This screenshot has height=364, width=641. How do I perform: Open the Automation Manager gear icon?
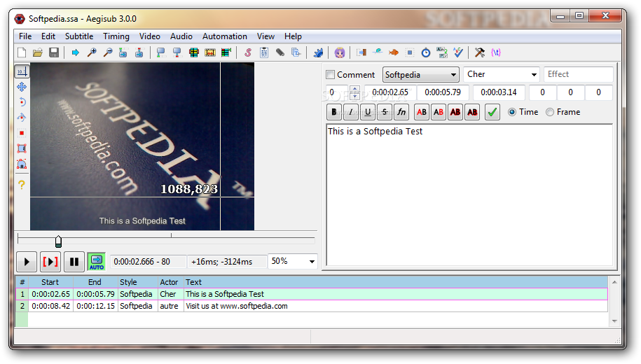click(318, 52)
